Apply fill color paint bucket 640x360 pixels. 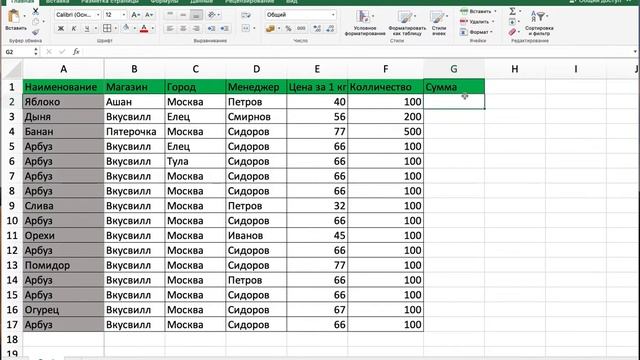click(x=126, y=28)
